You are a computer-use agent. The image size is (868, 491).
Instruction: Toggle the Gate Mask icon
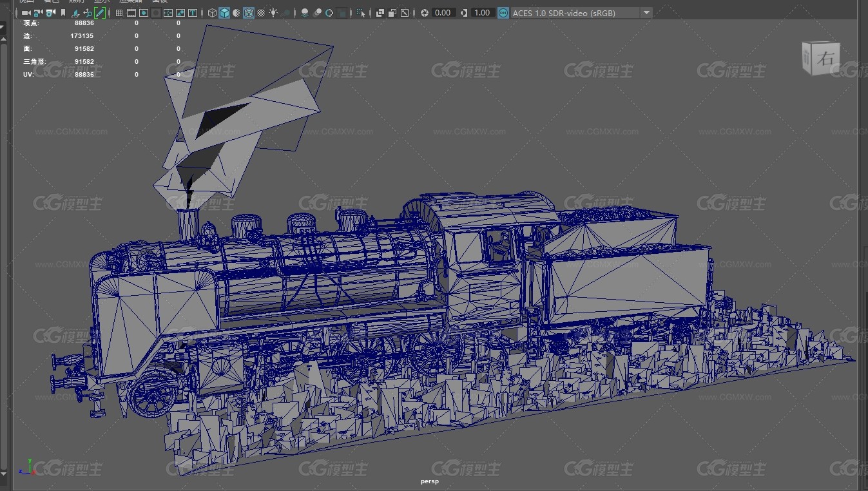(x=156, y=13)
